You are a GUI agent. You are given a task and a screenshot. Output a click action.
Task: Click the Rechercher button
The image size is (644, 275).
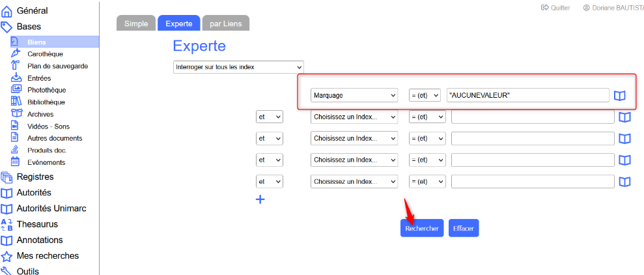[x=422, y=228]
